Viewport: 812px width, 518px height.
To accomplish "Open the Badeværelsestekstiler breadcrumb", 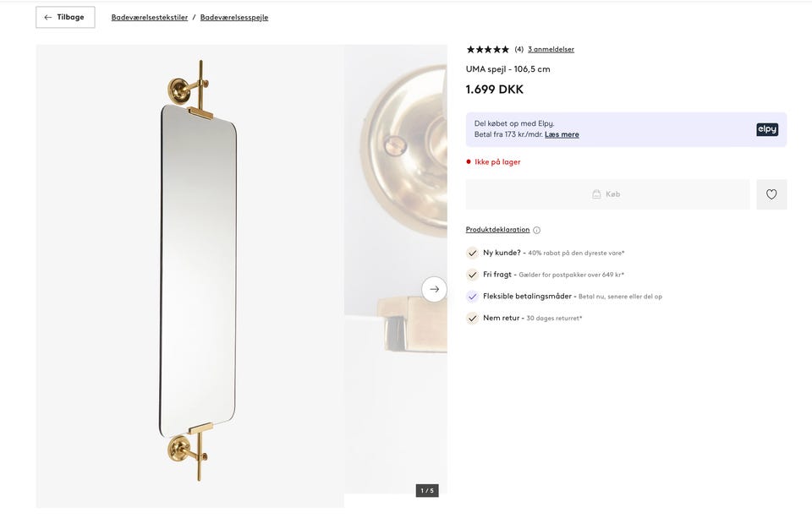I will [x=150, y=17].
